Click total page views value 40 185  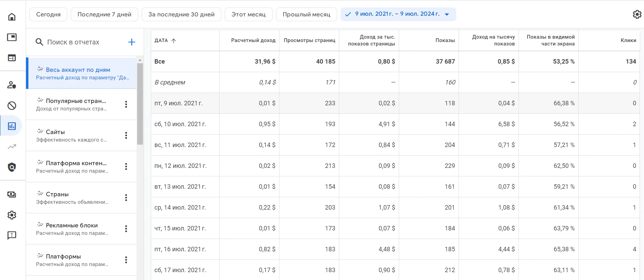pyautogui.click(x=326, y=62)
